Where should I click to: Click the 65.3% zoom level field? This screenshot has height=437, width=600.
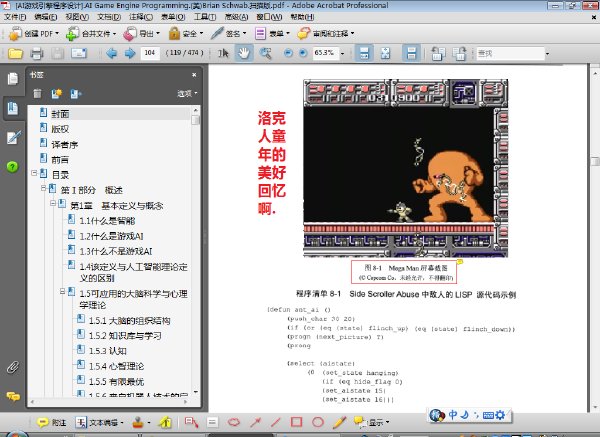tap(324, 53)
